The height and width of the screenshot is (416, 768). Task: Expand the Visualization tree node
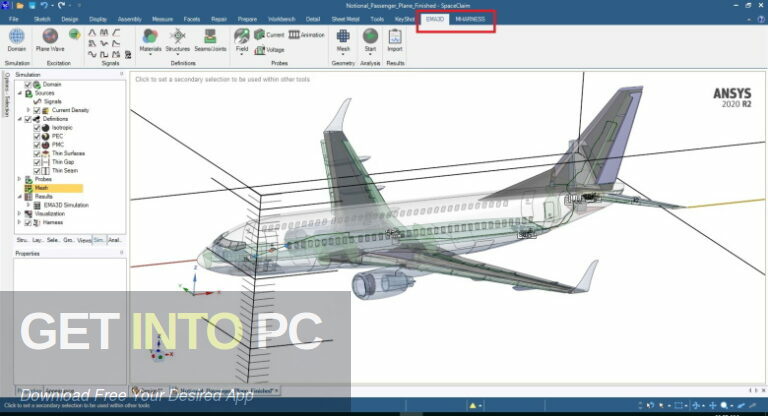(x=20, y=214)
